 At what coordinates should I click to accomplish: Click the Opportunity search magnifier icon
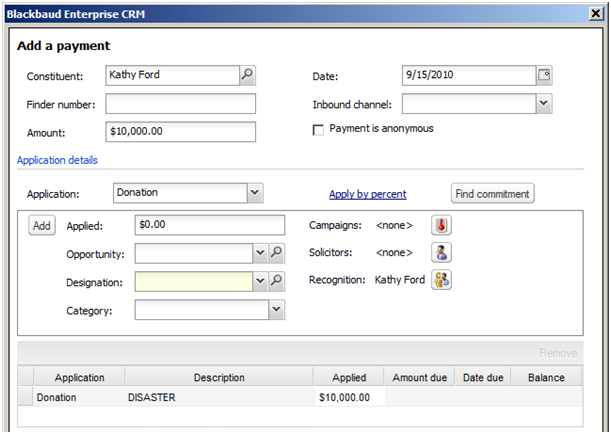277,253
